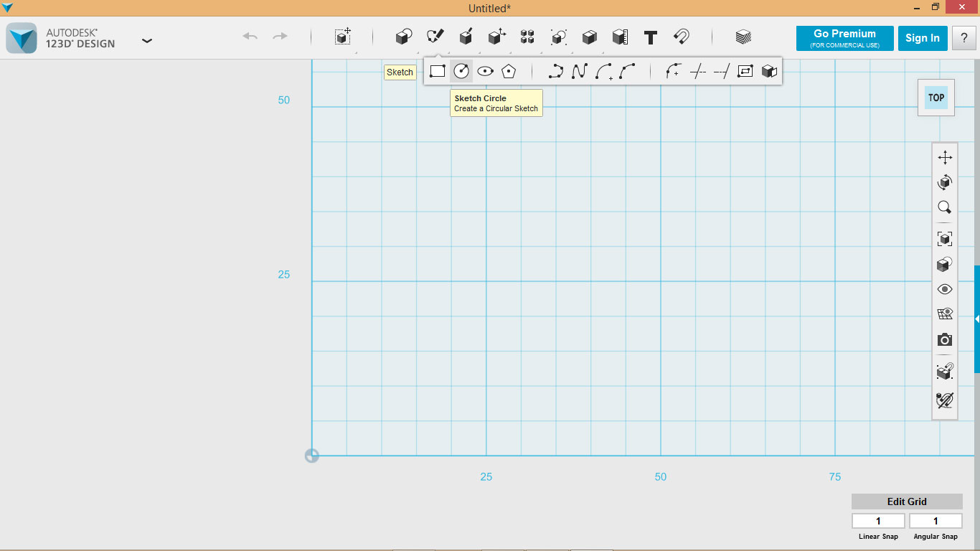The width and height of the screenshot is (980, 551).
Task: Select the Orbit tool from the right sidebar
Action: click(x=944, y=182)
